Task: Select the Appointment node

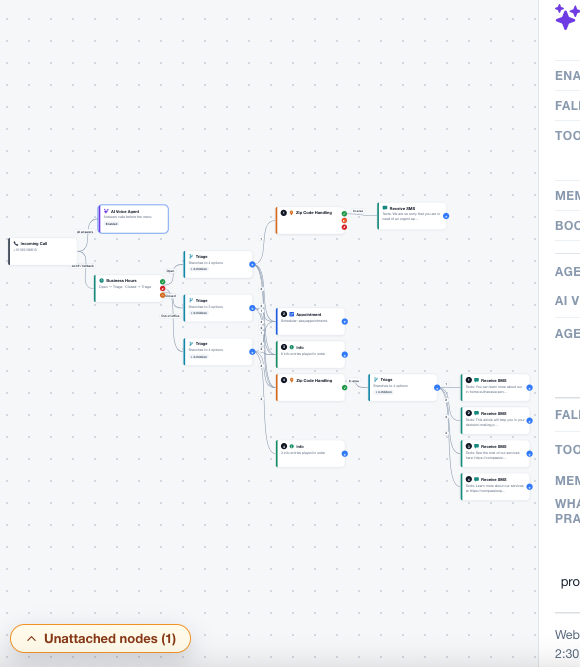Action: tap(310, 322)
